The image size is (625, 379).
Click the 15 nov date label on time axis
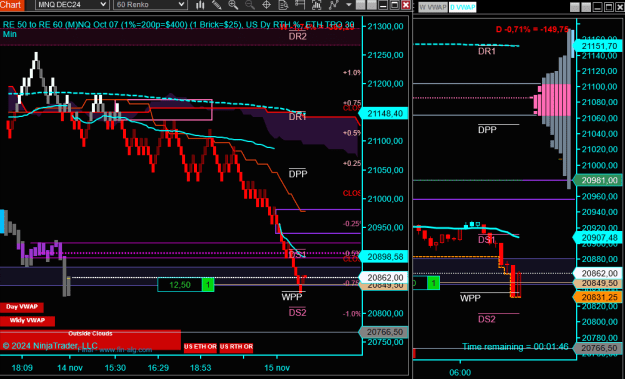pyautogui.click(x=277, y=367)
